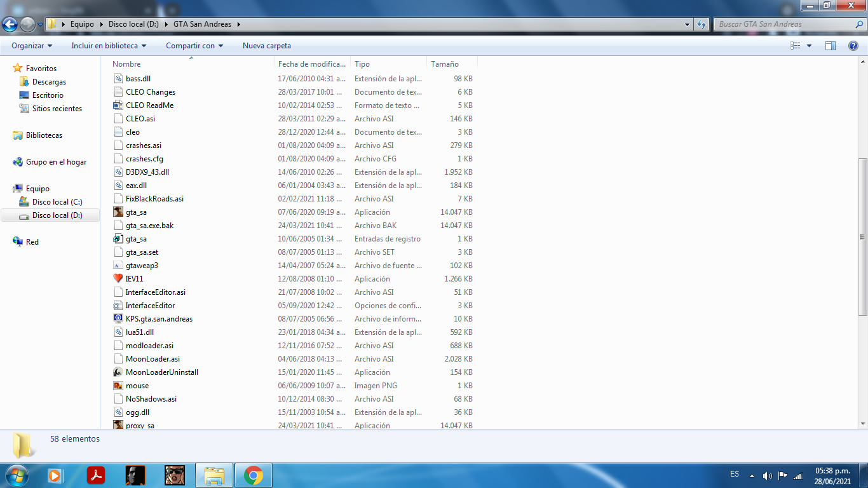
Task: Click Nueva carpeta to create a folder
Action: 267,46
